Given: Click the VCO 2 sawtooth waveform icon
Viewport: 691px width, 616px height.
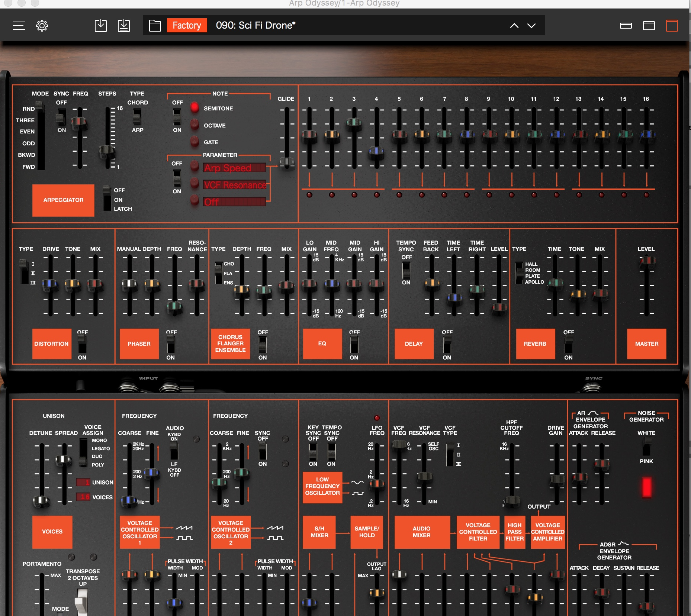Looking at the screenshot, I should (x=275, y=528).
